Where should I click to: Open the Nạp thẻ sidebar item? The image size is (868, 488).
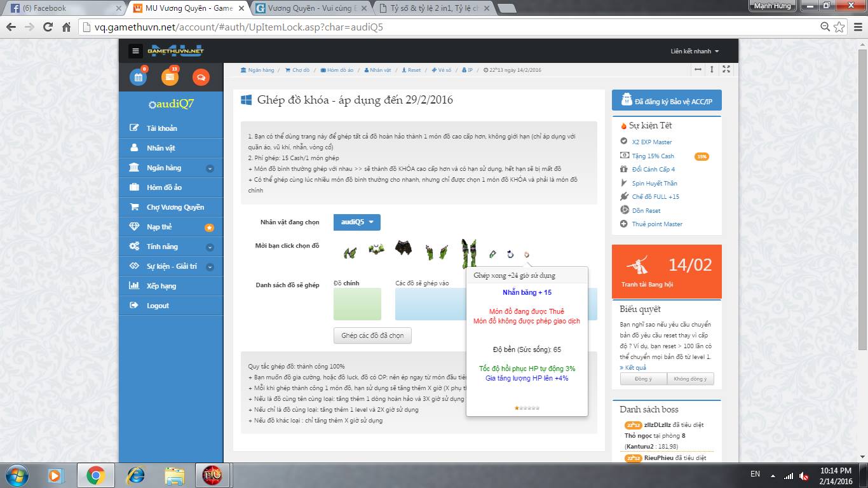pyautogui.click(x=171, y=227)
